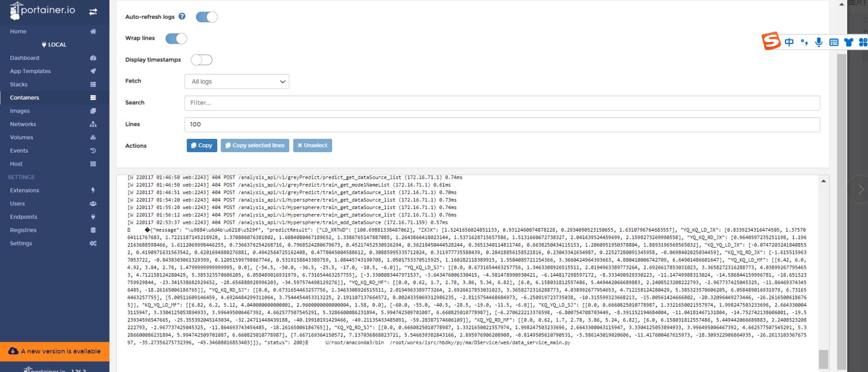Open the Extensions settings page
This screenshot has width=868, height=372.
coord(25,190)
